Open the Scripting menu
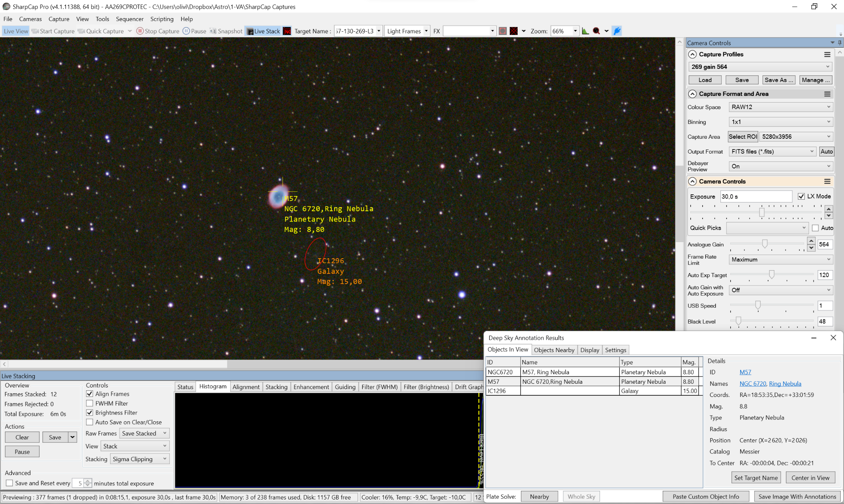The width and height of the screenshot is (844, 504). tap(162, 19)
